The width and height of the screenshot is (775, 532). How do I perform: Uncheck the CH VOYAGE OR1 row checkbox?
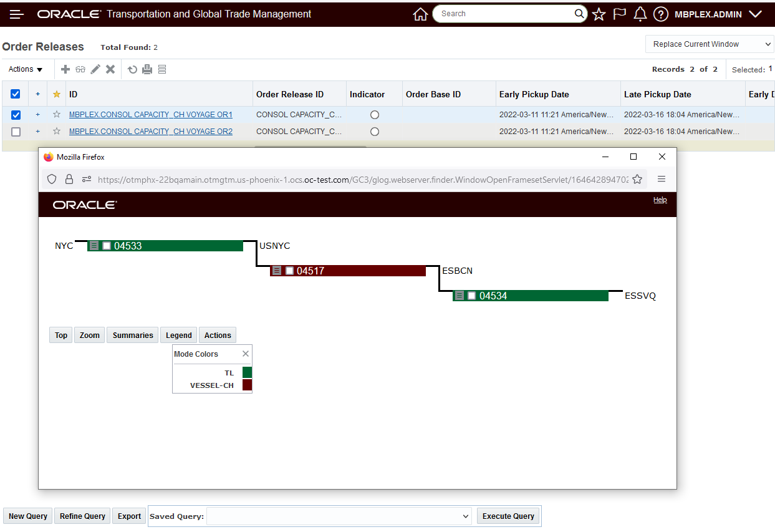[x=16, y=115]
